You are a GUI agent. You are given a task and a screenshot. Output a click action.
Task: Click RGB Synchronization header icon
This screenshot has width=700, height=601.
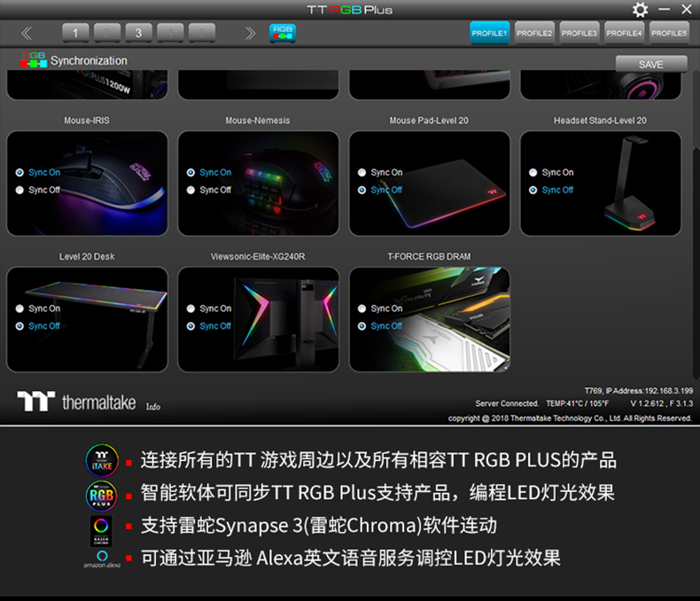(x=34, y=59)
